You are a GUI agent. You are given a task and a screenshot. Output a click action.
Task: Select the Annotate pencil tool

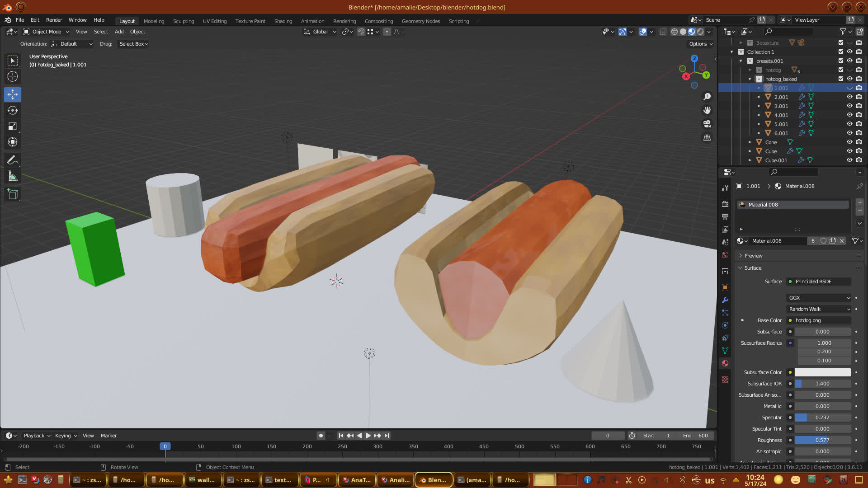point(13,160)
